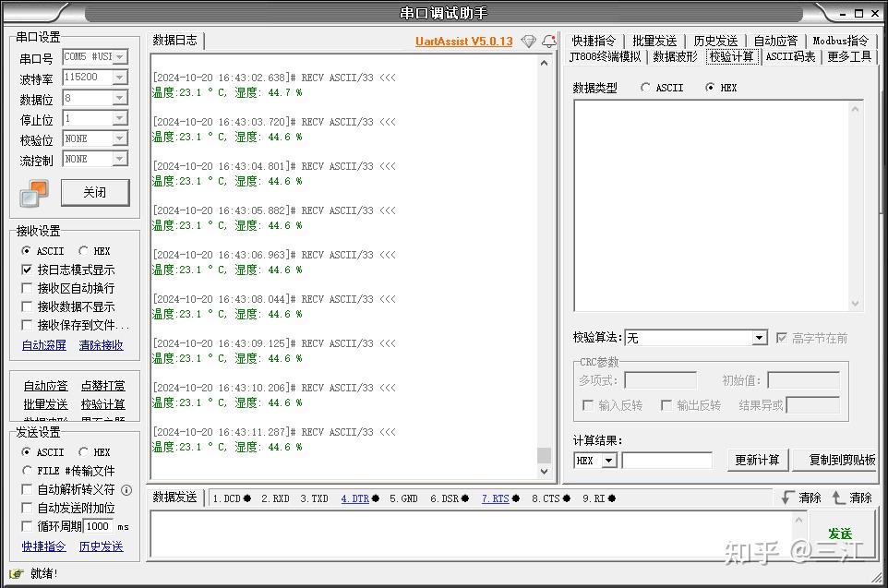Click the 清除接收 link

pos(101,345)
